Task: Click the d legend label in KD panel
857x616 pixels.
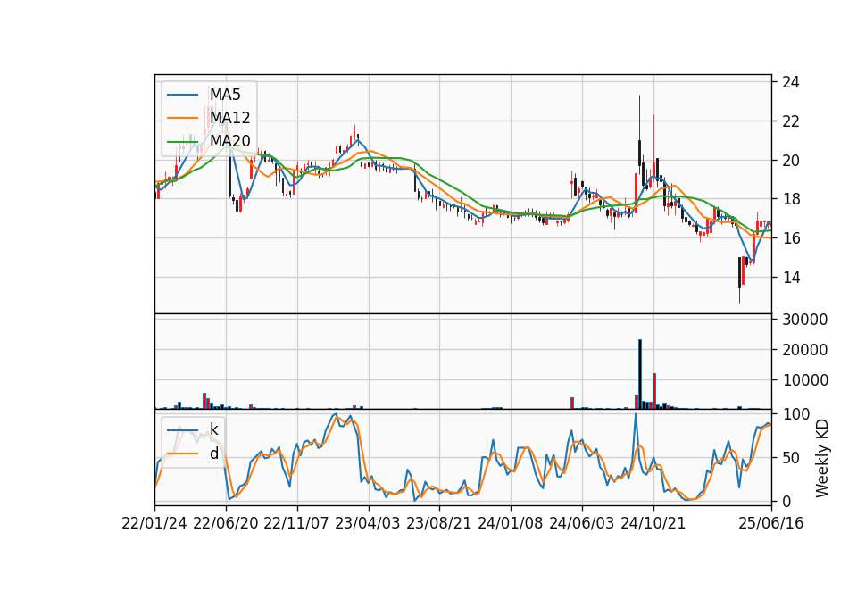Action: [214, 454]
